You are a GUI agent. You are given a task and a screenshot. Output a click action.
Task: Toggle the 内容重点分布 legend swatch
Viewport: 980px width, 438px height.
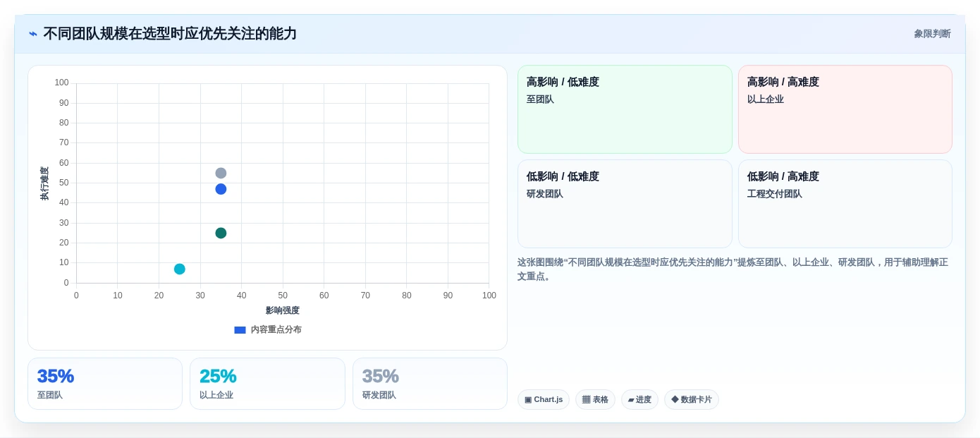[240, 329]
